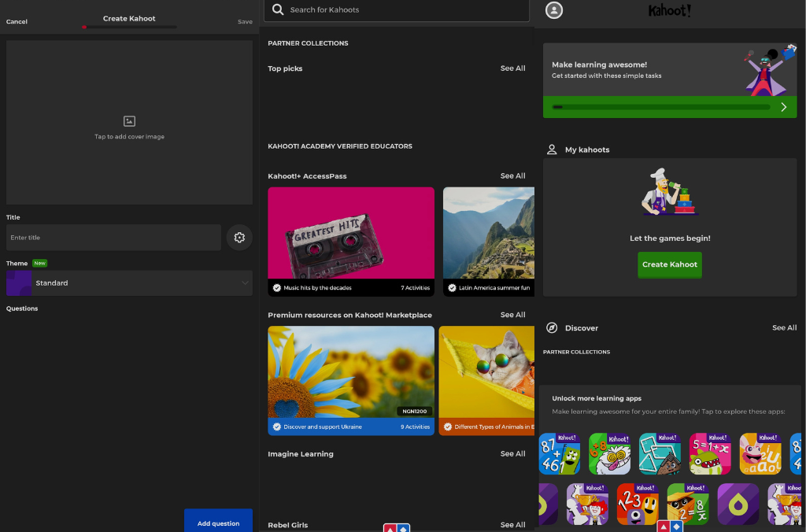Click verified badge on Music hits by the decades
Image resolution: width=806 pixels, height=532 pixels.
point(276,288)
